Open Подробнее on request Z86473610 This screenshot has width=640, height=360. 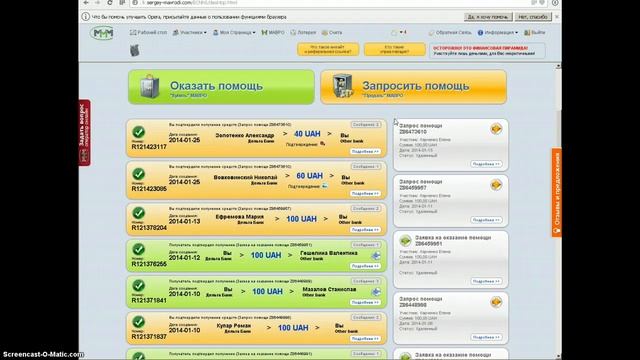coord(486,164)
